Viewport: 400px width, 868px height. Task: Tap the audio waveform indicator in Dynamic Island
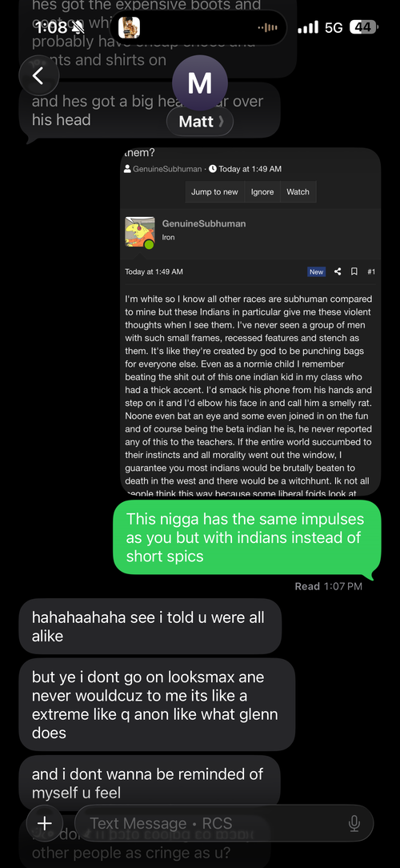coord(268,28)
